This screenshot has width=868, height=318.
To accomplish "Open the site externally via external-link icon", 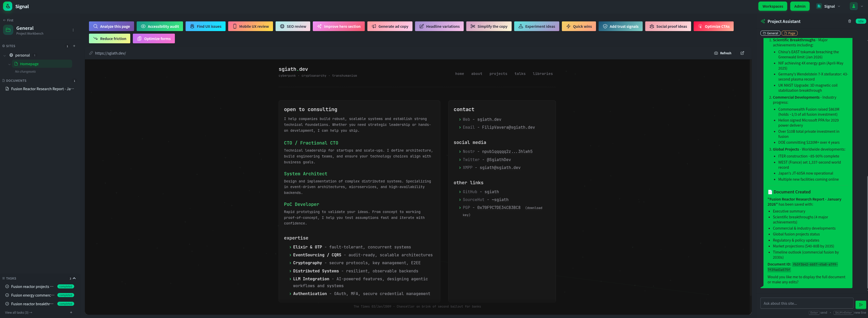I will (x=742, y=53).
